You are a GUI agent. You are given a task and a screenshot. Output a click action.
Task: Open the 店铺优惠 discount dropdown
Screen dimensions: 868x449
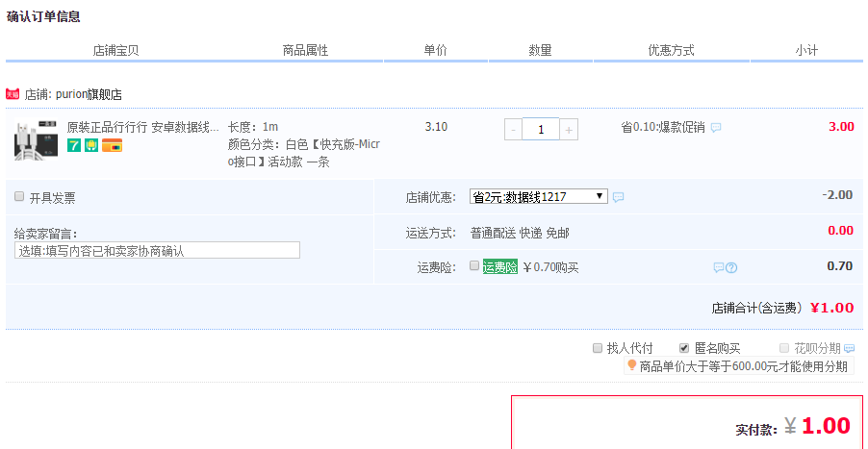click(x=539, y=196)
